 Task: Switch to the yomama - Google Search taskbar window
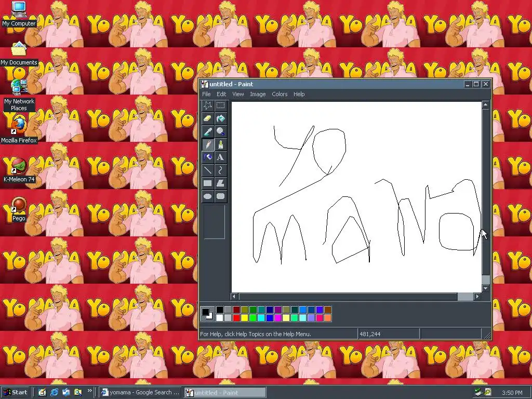point(140,392)
